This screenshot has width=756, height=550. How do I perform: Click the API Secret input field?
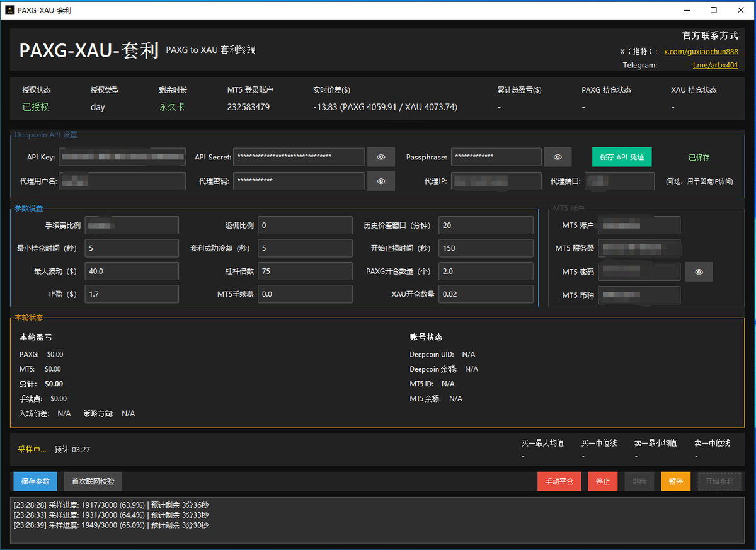click(x=299, y=157)
